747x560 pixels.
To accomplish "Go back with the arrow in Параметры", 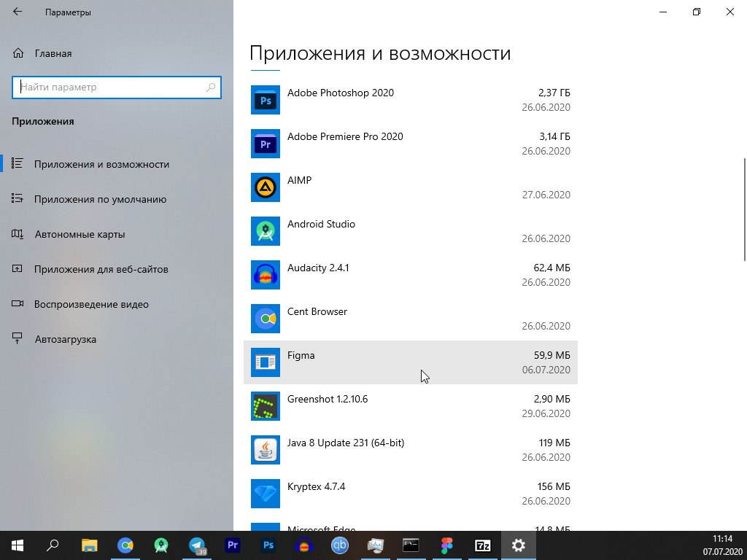I will (x=18, y=12).
